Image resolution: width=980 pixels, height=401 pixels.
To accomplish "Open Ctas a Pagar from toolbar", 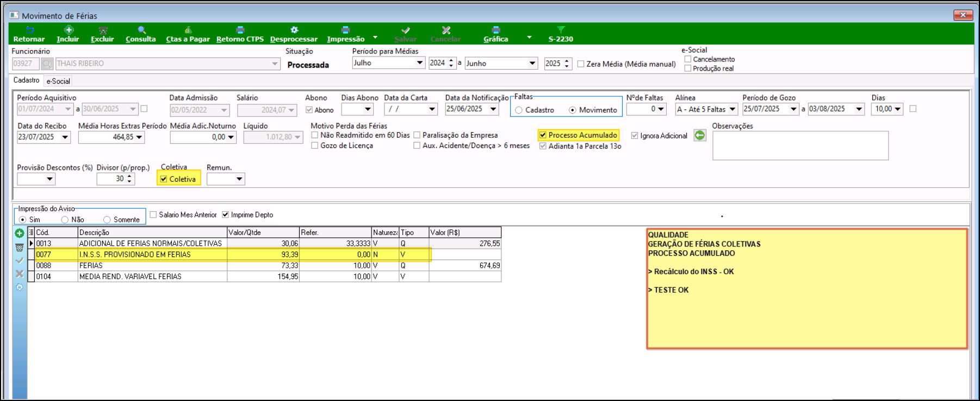I will tap(188, 30).
